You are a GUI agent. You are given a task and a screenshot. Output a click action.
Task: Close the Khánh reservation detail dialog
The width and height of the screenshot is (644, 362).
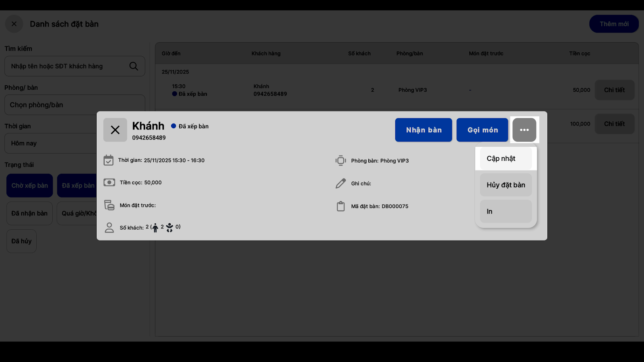tap(115, 130)
